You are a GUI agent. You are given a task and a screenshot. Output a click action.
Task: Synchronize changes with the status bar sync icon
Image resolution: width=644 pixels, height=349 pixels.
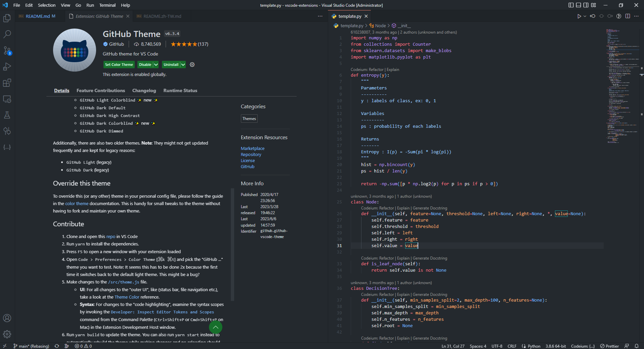57,346
